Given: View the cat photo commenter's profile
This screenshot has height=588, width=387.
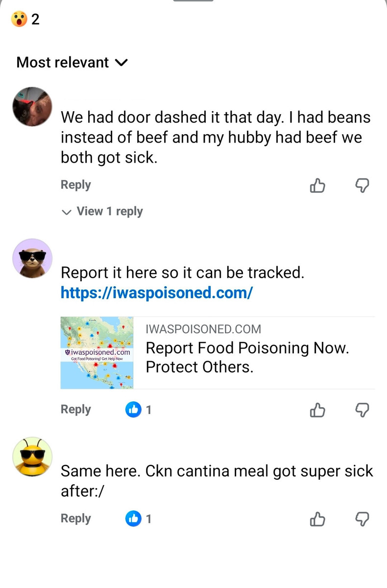Looking at the screenshot, I should coord(32,107).
